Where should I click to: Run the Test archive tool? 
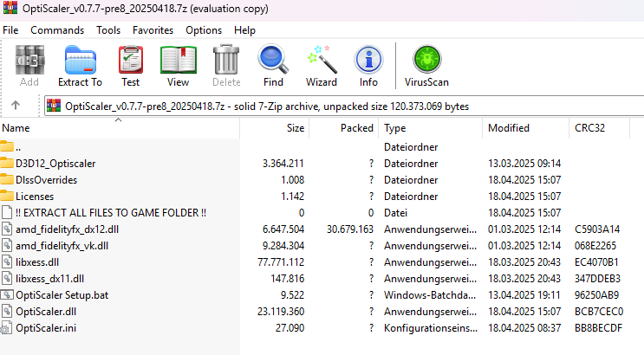point(131,61)
